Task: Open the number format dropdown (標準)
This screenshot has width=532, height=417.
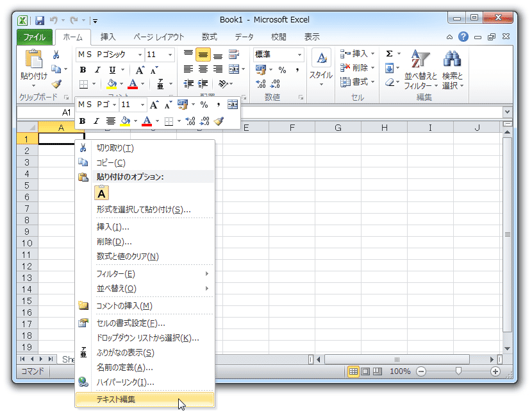Action: pyautogui.click(x=299, y=55)
